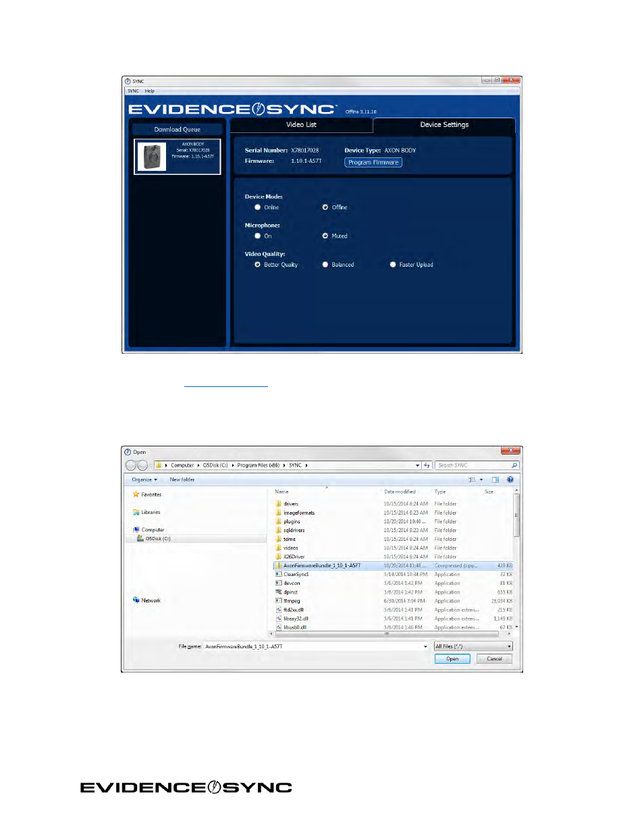Screen dimensions: 644x834
Task: Sort by the Date modified column header
Action: pos(400,492)
